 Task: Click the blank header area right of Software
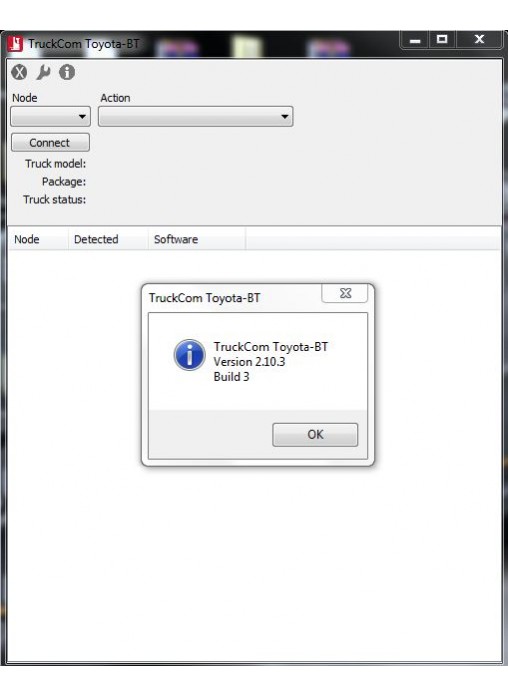pos(373,239)
